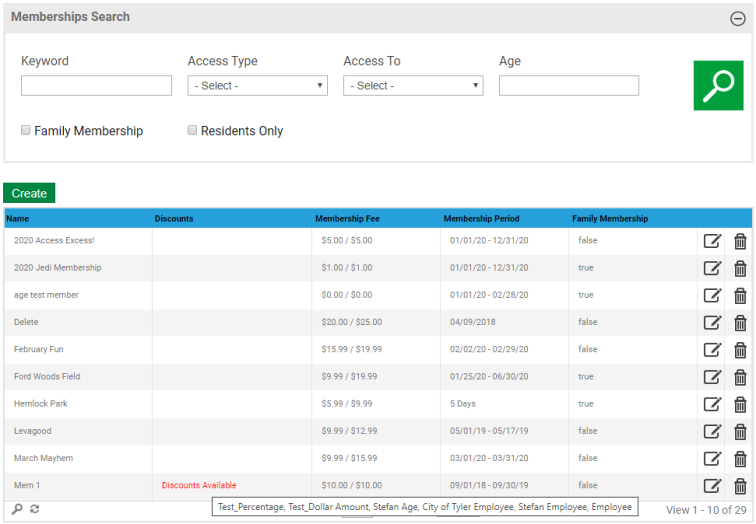756x524 pixels.
Task: Enable the Family Membership checkbox
Action: pos(26,131)
